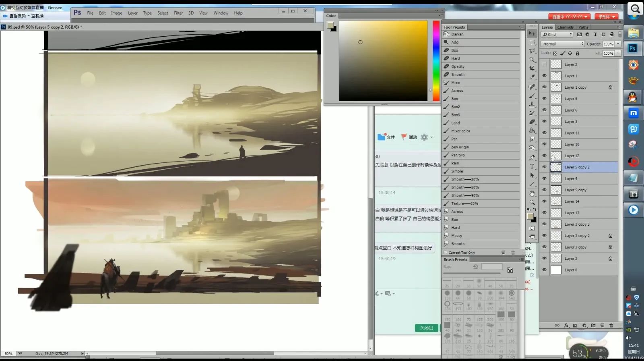Open the Color panel flyout menu
The image size is (644, 361).
click(441, 16)
